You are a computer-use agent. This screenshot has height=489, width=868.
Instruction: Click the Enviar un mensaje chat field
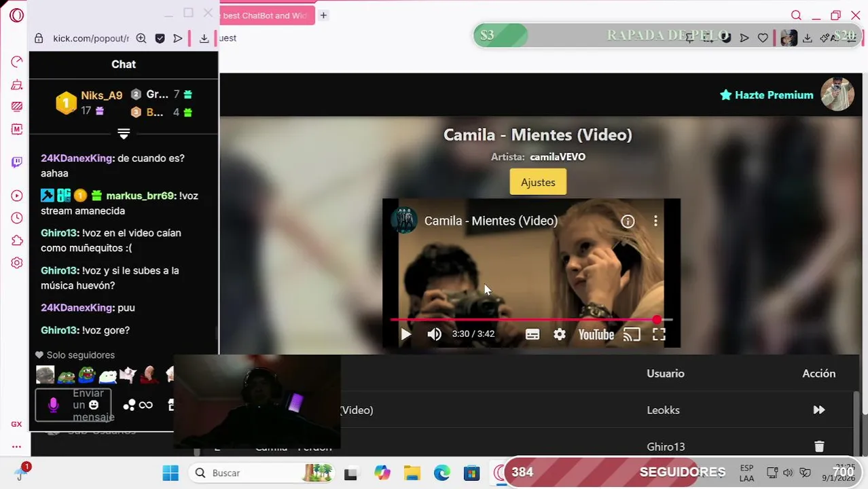coord(73,405)
